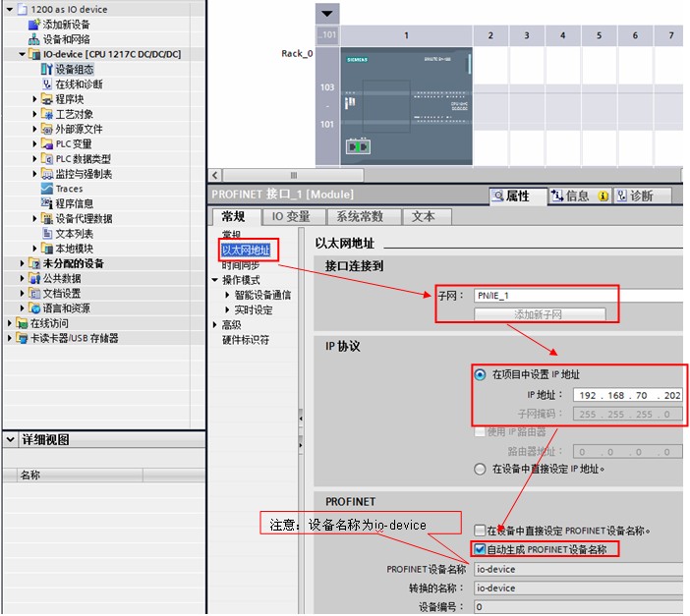690x616 pixels.
Task: Collapse the IO-device CPU 1217C node
Action: pos(22,54)
